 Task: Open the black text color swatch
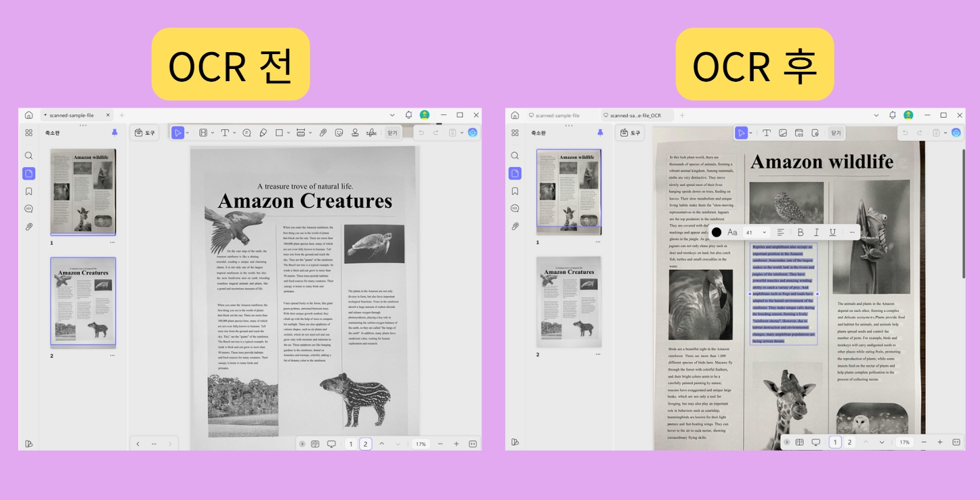[x=717, y=232]
